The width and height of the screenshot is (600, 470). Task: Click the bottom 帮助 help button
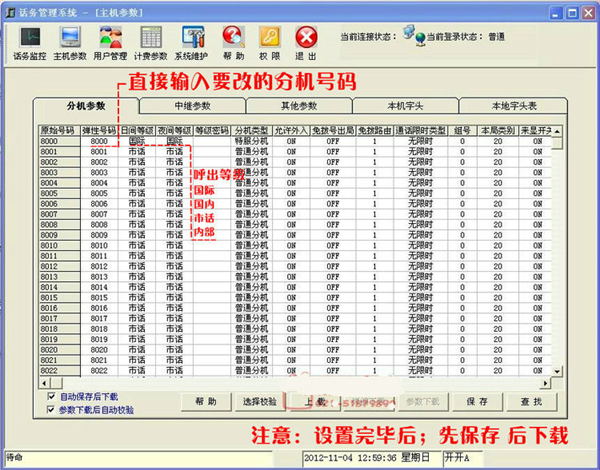click(206, 401)
